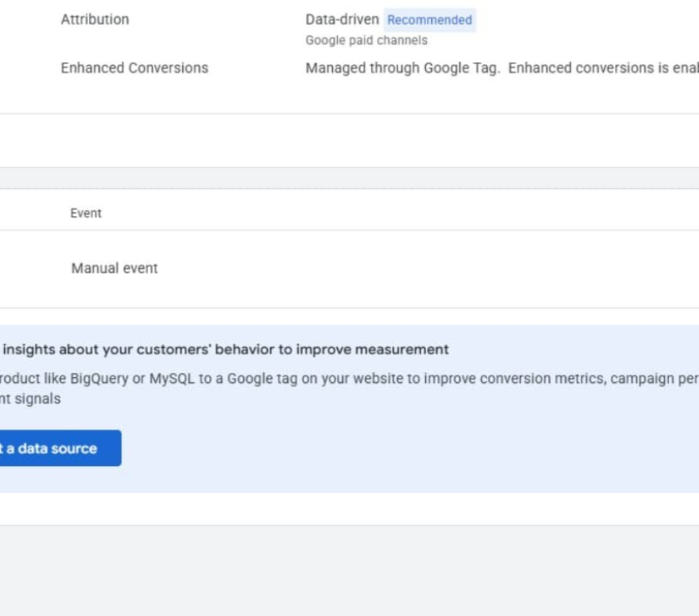Viewport: 699px width, 616px height.
Task: Click the Event column header
Action: pos(86,213)
